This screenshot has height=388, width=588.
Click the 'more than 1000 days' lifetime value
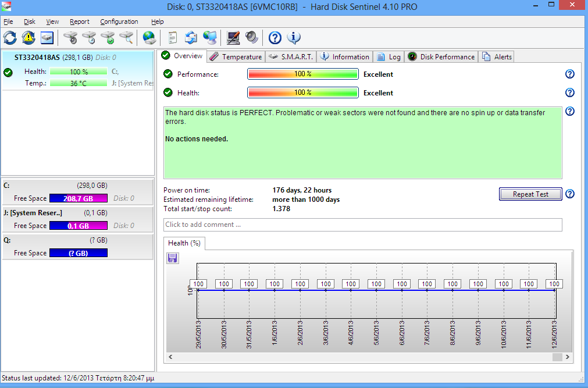pyautogui.click(x=306, y=200)
